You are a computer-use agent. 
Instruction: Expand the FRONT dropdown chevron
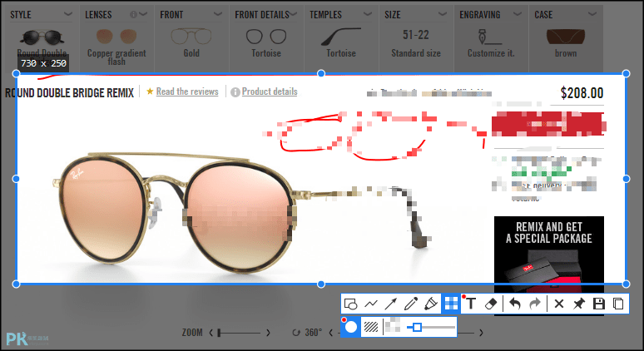(218, 14)
